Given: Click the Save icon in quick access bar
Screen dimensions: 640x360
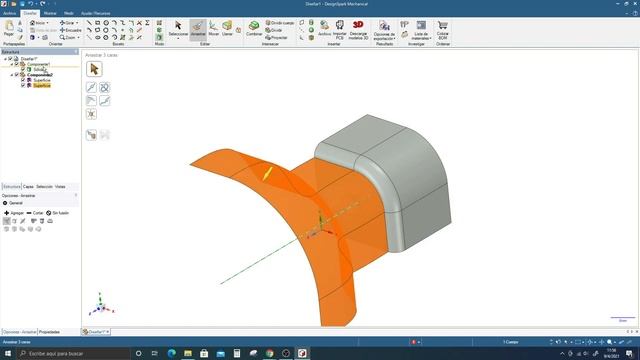Looking at the screenshot, I should click(x=22, y=4).
